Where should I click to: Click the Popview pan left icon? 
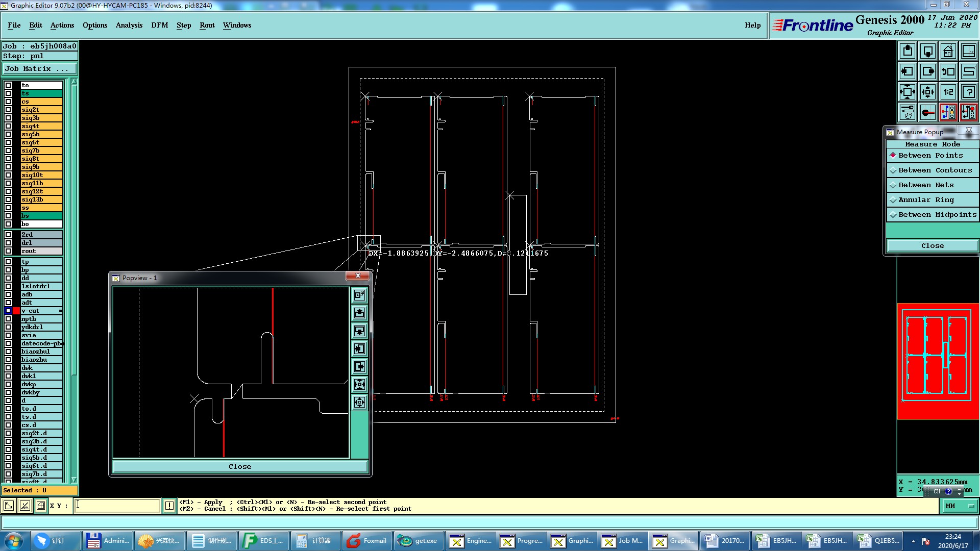coord(360,348)
